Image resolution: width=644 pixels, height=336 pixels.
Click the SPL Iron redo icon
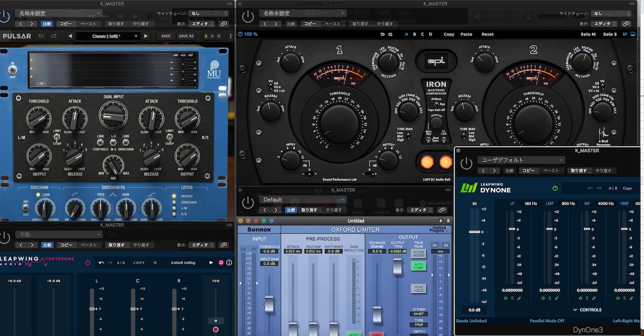click(391, 34)
